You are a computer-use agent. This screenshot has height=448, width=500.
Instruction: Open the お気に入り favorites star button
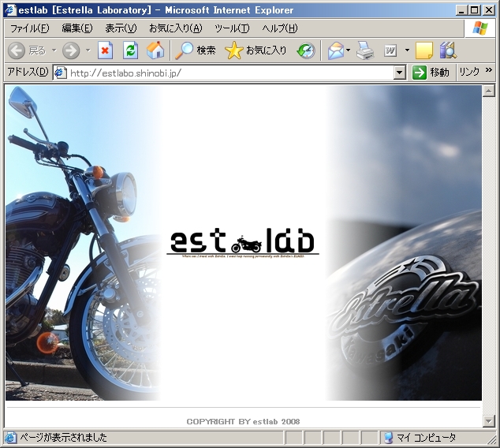pyautogui.click(x=256, y=50)
